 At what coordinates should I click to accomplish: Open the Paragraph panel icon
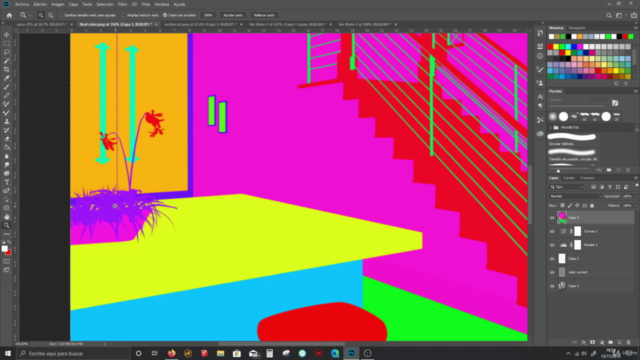point(540,106)
